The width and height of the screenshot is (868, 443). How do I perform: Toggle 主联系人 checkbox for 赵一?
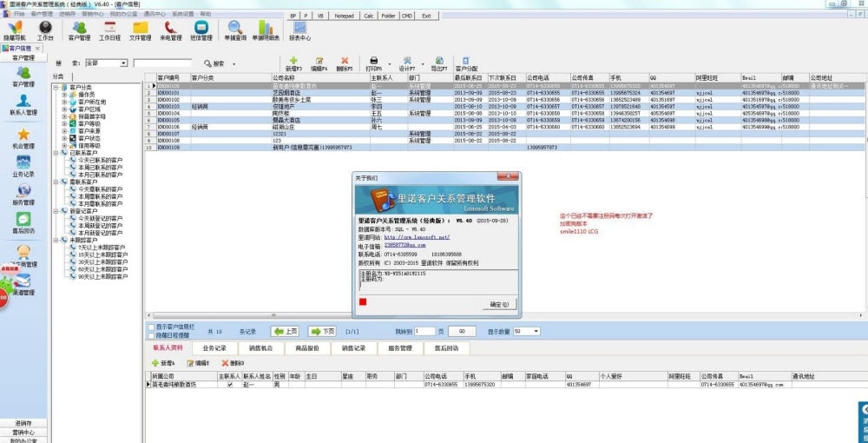pyautogui.click(x=230, y=384)
